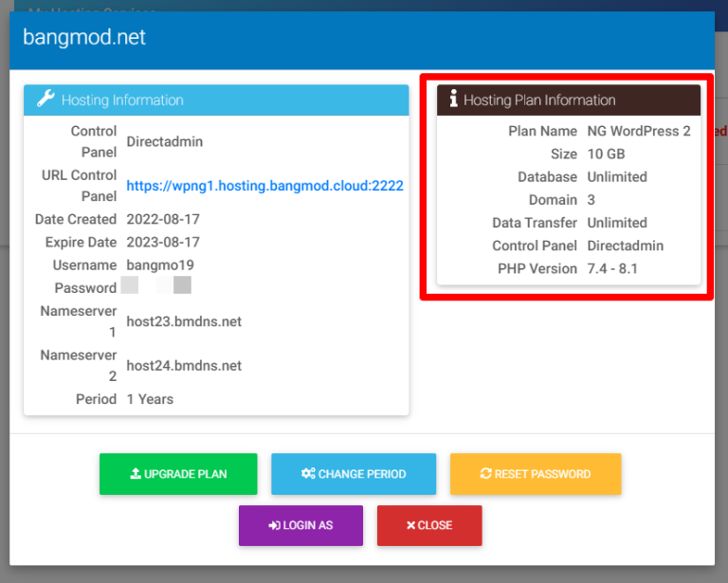Image resolution: width=728 pixels, height=583 pixels.
Task: Select Directadmin in Hosting Information panel
Action: [164, 141]
